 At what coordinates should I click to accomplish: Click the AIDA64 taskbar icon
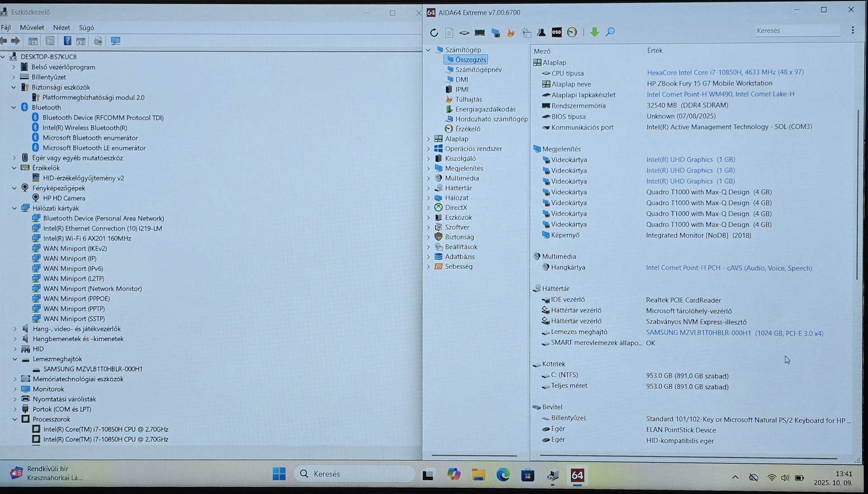tap(577, 475)
